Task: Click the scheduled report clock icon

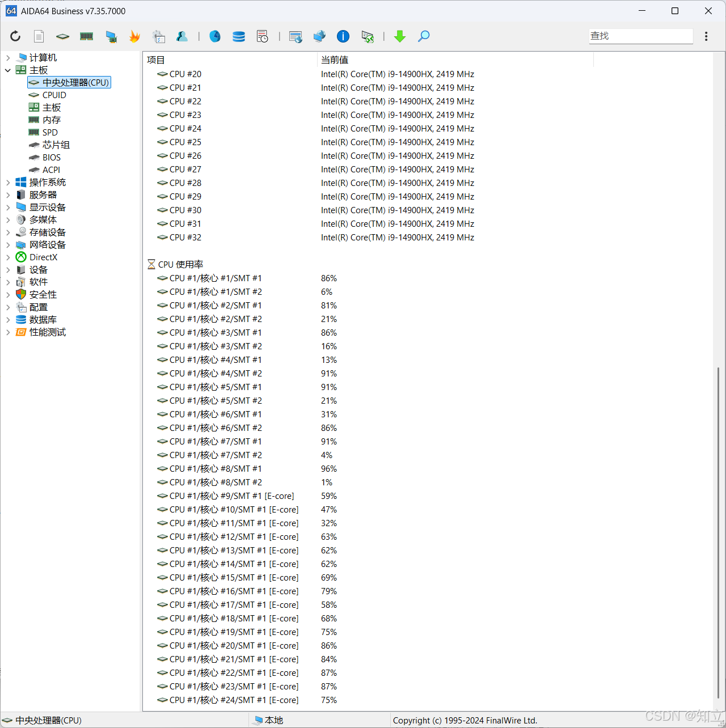Action: click(x=263, y=36)
